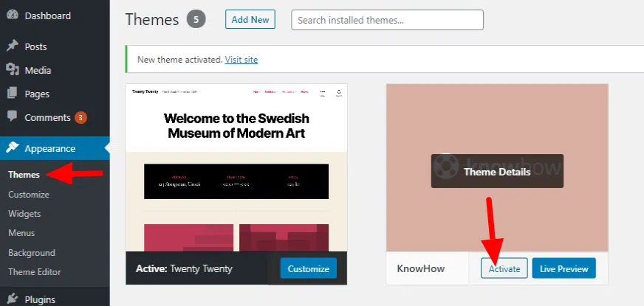644x306 pixels.
Task: Open the Themes submenu item
Action: click(24, 175)
